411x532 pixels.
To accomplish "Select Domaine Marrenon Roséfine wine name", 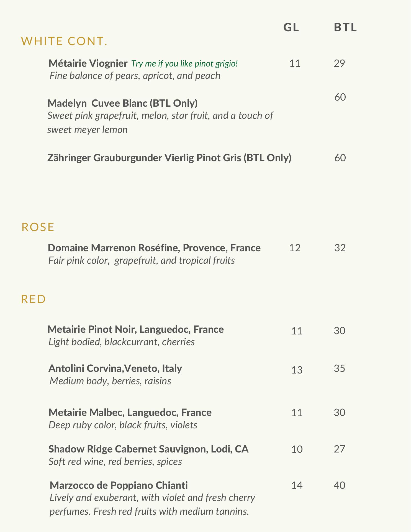I will click(154, 248).
